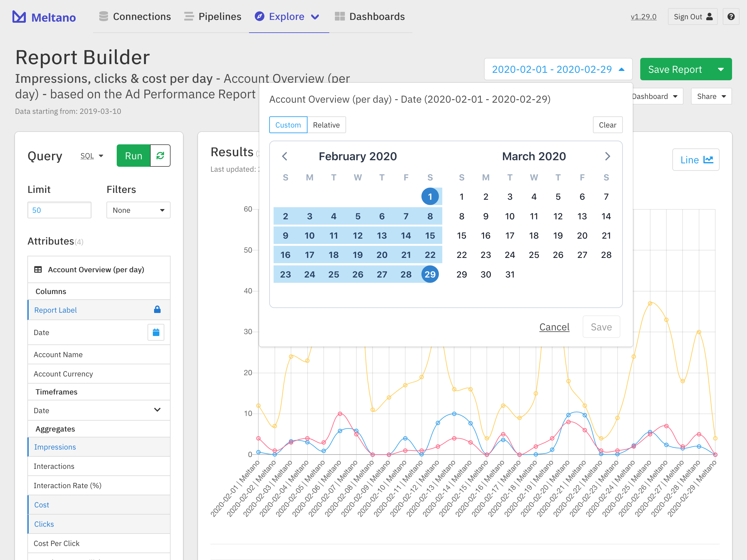Image resolution: width=747 pixels, height=560 pixels.
Task: Open the Save Report dropdown arrow
Action: click(x=721, y=69)
